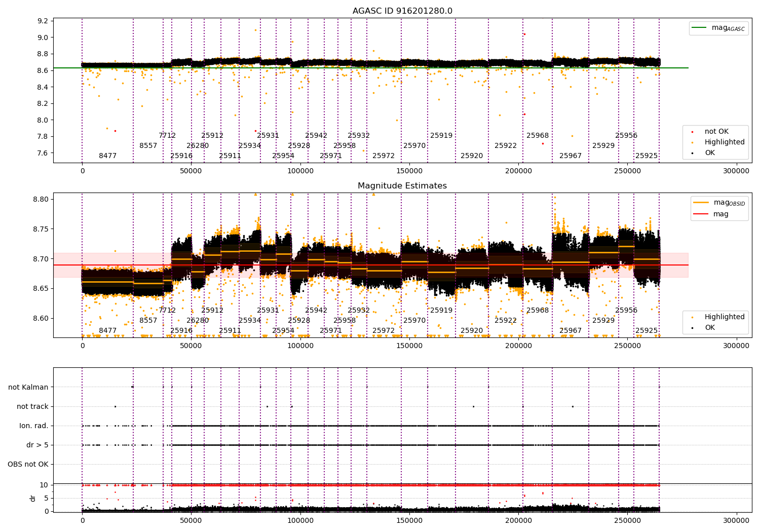This screenshot has height=532, width=760.
Task: Click the title AGASC ID 916201280.0
Action: tap(402, 11)
